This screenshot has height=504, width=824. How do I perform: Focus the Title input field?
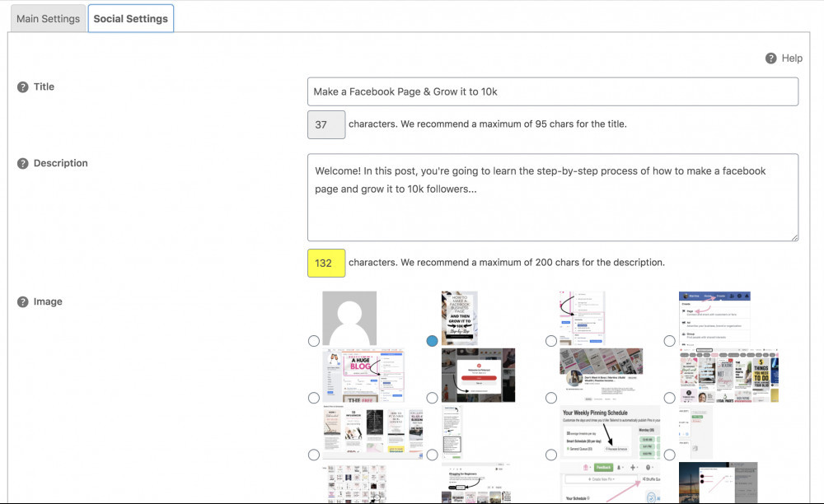click(x=553, y=91)
